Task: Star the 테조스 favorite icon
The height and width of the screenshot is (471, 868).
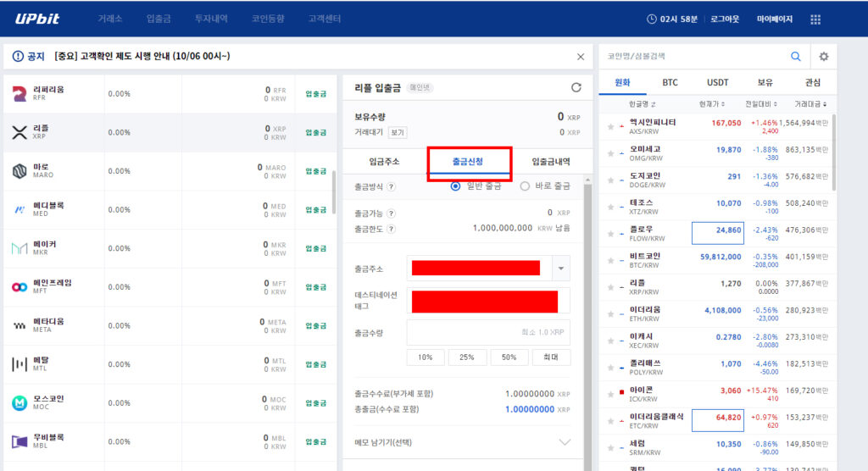Action: [x=610, y=207]
